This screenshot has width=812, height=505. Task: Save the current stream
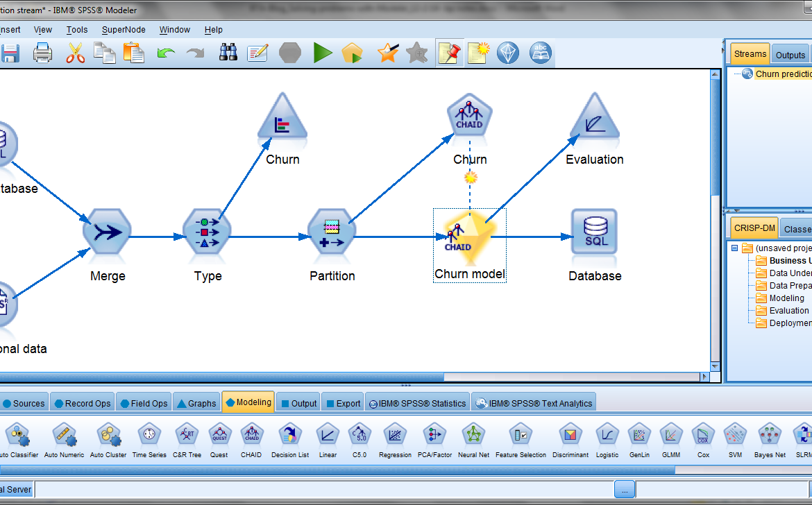10,53
